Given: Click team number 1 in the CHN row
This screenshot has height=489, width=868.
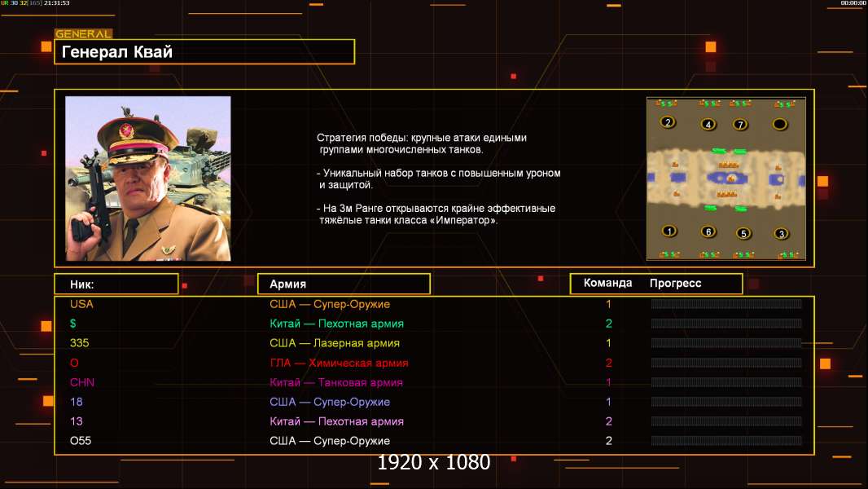Looking at the screenshot, I should coord(608,382).
